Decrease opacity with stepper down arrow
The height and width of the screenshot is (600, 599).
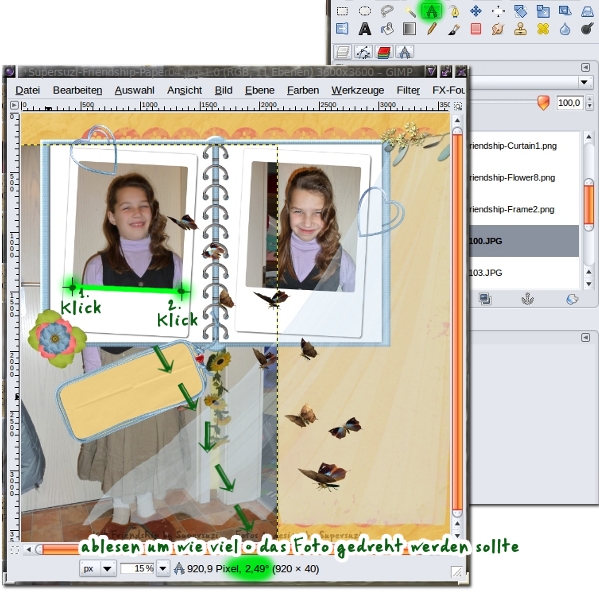589,106
